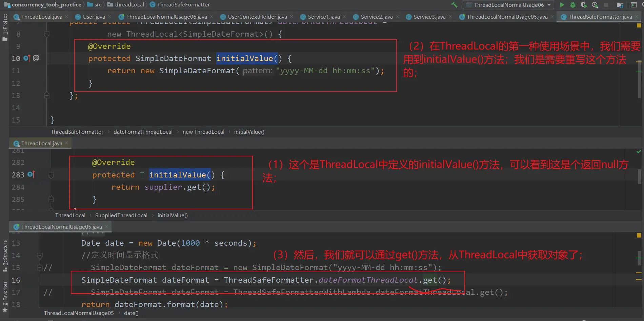Click the initialValue method name on line 10

pos(245,58)
